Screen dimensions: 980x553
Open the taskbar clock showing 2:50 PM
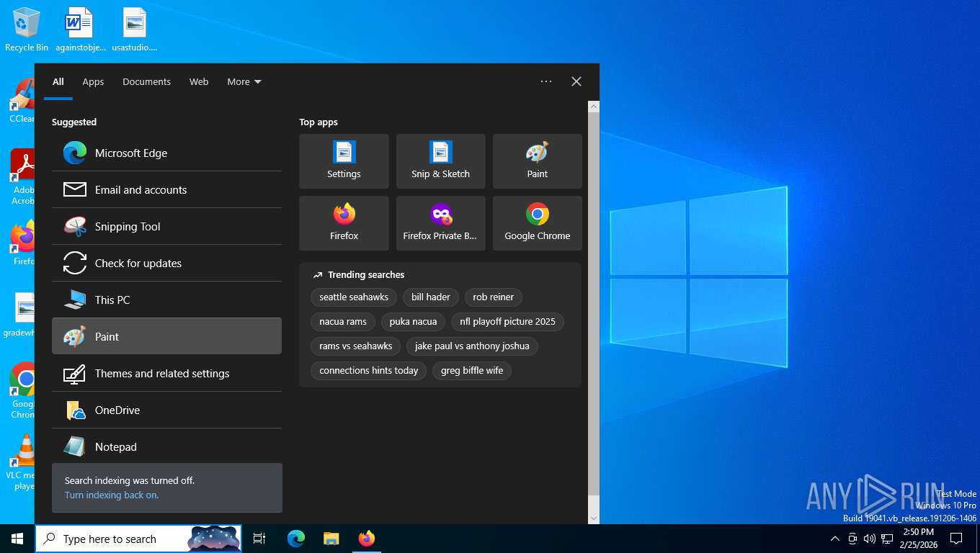point(918,539)
